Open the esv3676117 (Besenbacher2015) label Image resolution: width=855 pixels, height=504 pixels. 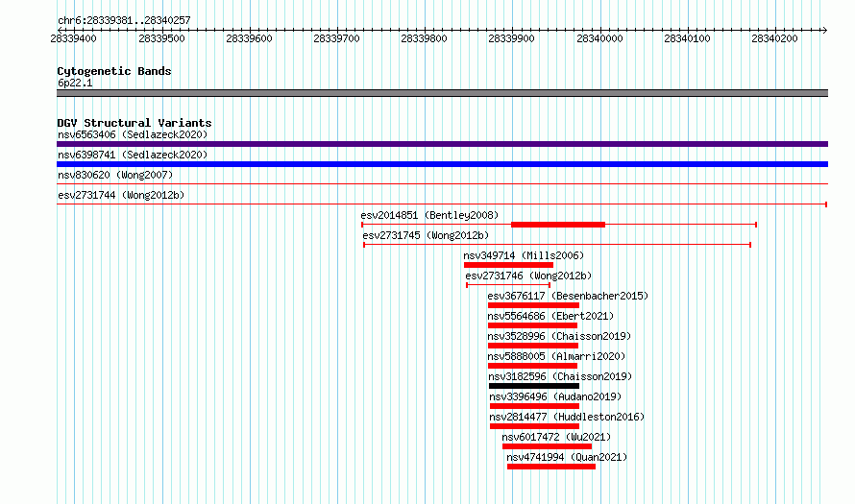[x=568, y=296]
